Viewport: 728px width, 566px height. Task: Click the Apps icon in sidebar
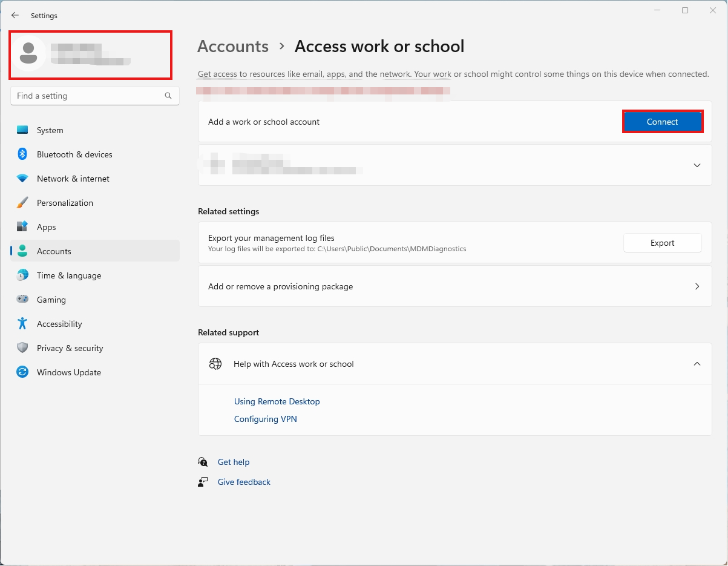(22, 227)
